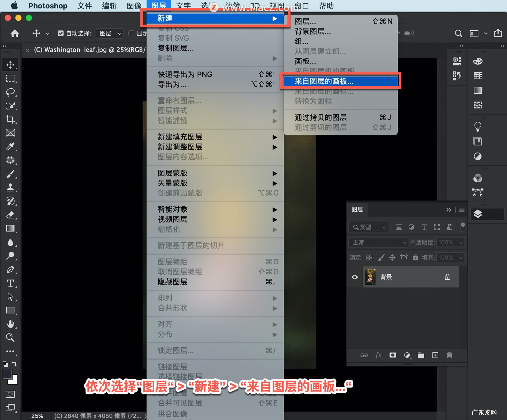507x420 pixels.
Task: Select the Hand tool
Action: pyautogui.click(x=10, y=324)
